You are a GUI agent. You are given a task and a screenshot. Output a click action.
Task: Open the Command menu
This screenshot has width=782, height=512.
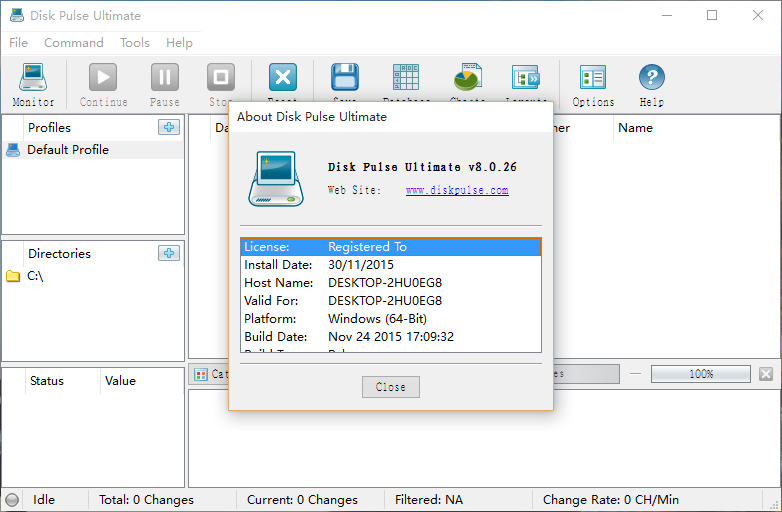click(74, 43)
